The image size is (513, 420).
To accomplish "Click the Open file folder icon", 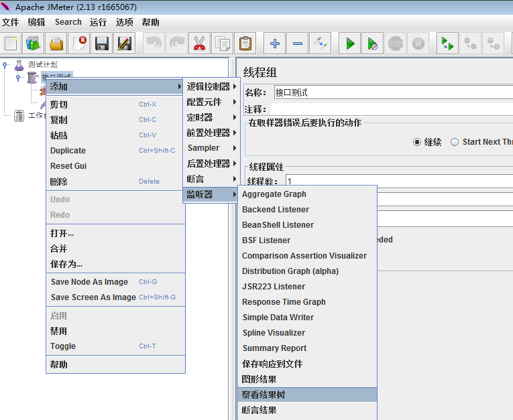I will coord(56,43).
